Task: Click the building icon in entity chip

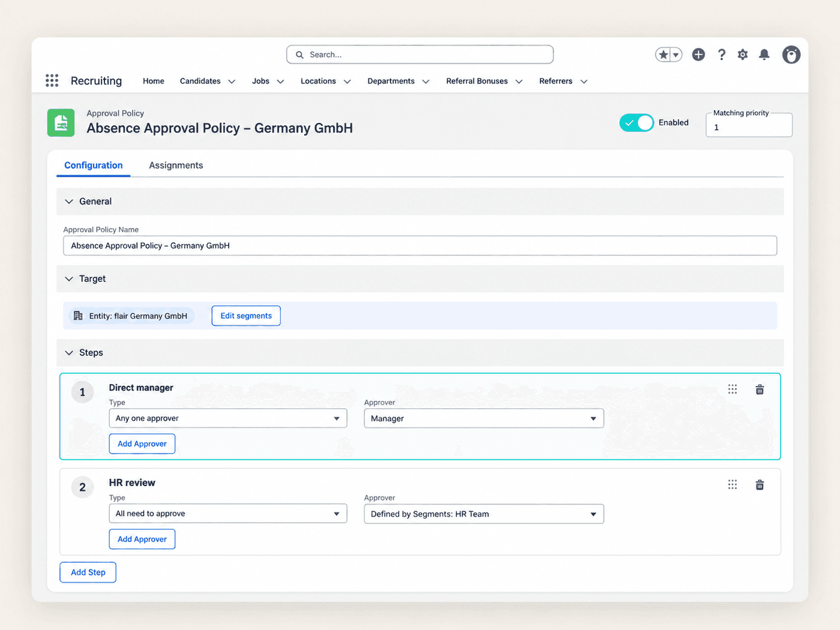Action: click(78, 316)
